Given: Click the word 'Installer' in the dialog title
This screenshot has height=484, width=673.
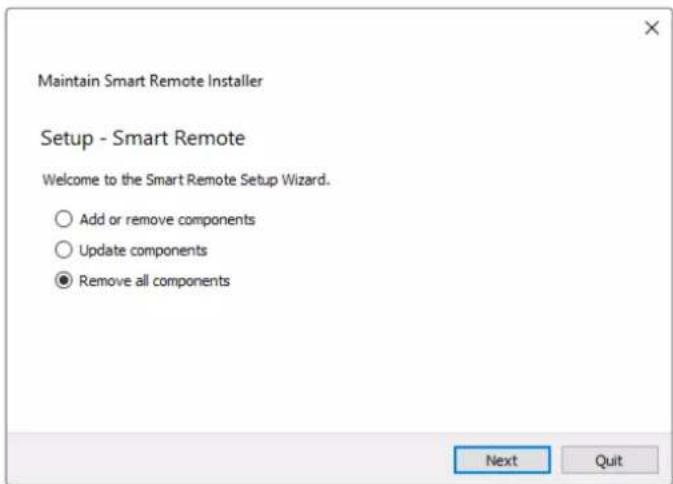Looking at the screenshot, I should 235,81.
